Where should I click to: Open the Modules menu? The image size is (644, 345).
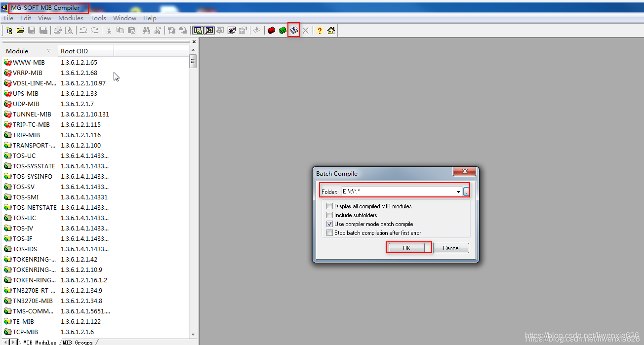coord(71,18)
